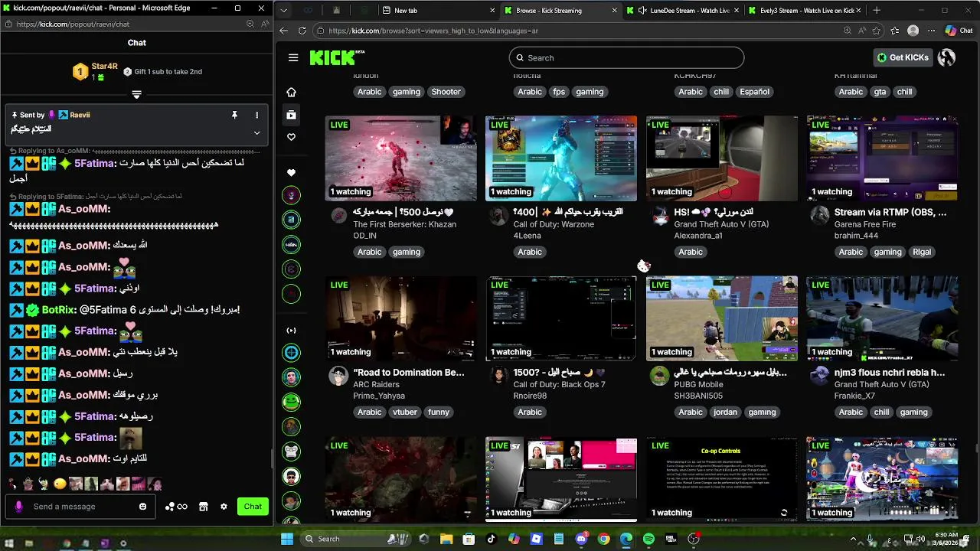Screen dimensions: 980x551
Task: Click the vtuber tag under ARC Raiders
Action: pos(406,412)
